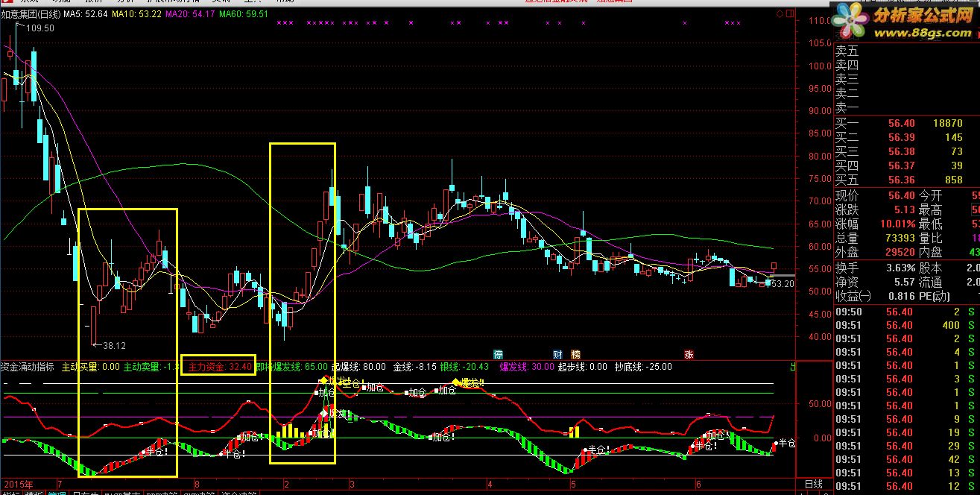
Task: Click the 买一 bid price 56.40
Action: coord(901,124)
